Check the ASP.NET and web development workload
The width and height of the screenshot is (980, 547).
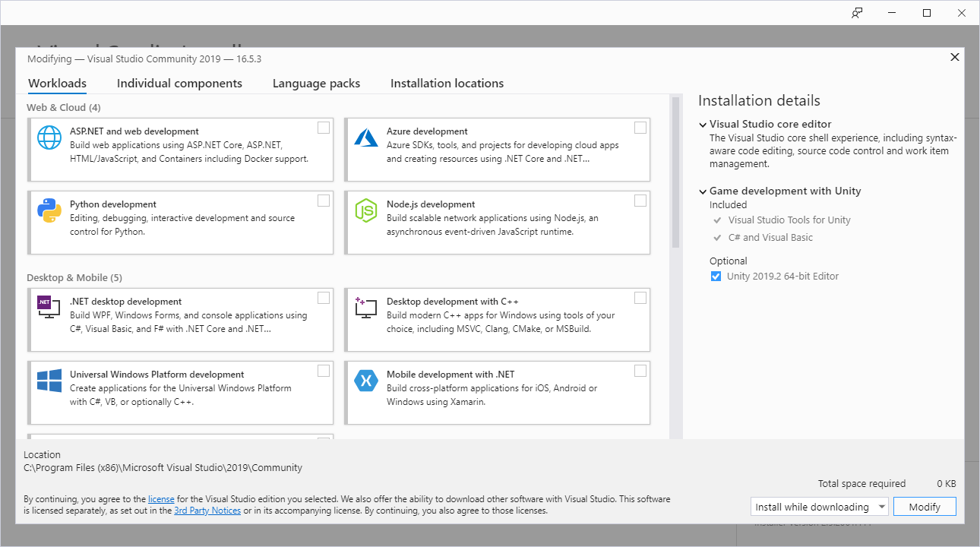(324, 128)
